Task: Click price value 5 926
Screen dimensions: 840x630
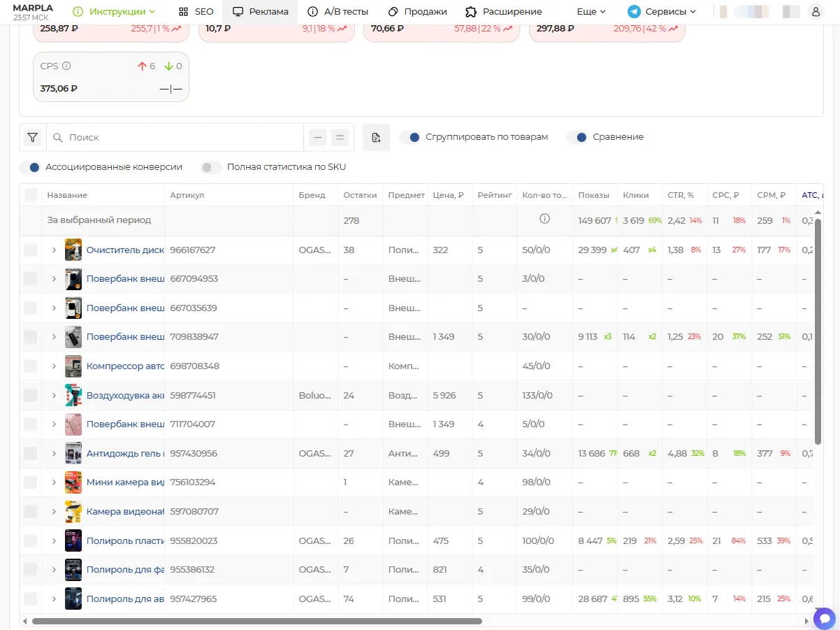Action: (444, 395)
